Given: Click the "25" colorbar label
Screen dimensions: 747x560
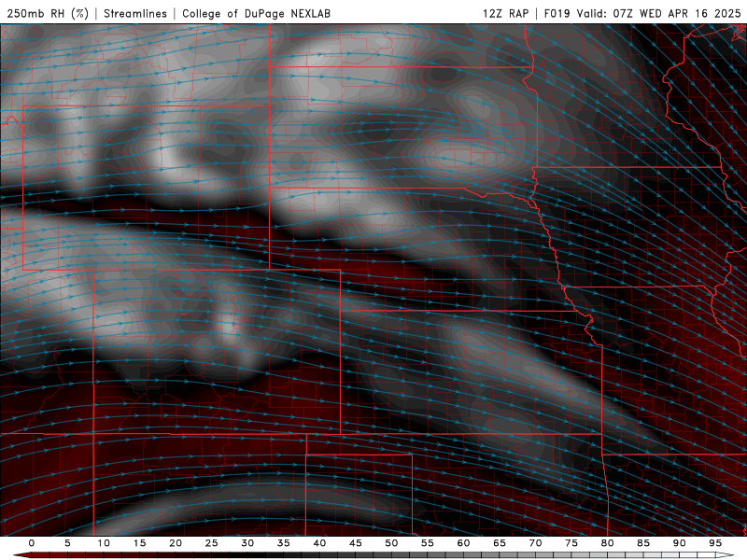Looking at the screenshot, I should click(212, 543).
